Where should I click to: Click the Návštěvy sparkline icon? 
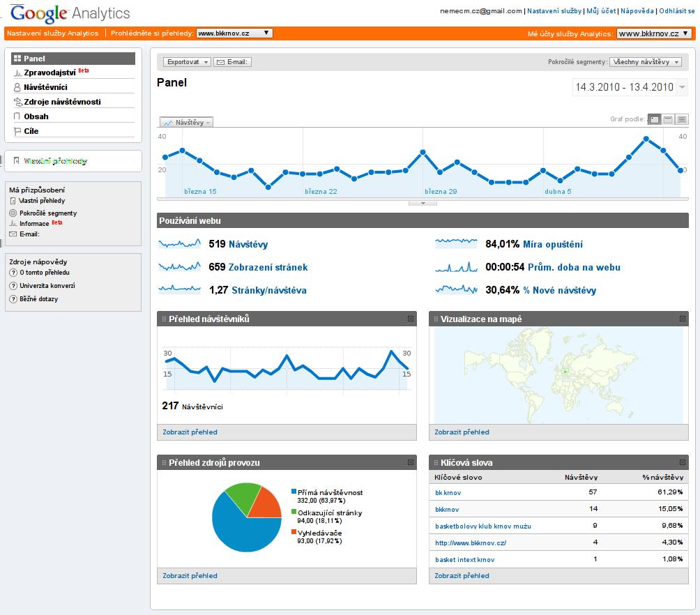coord(179,244)
